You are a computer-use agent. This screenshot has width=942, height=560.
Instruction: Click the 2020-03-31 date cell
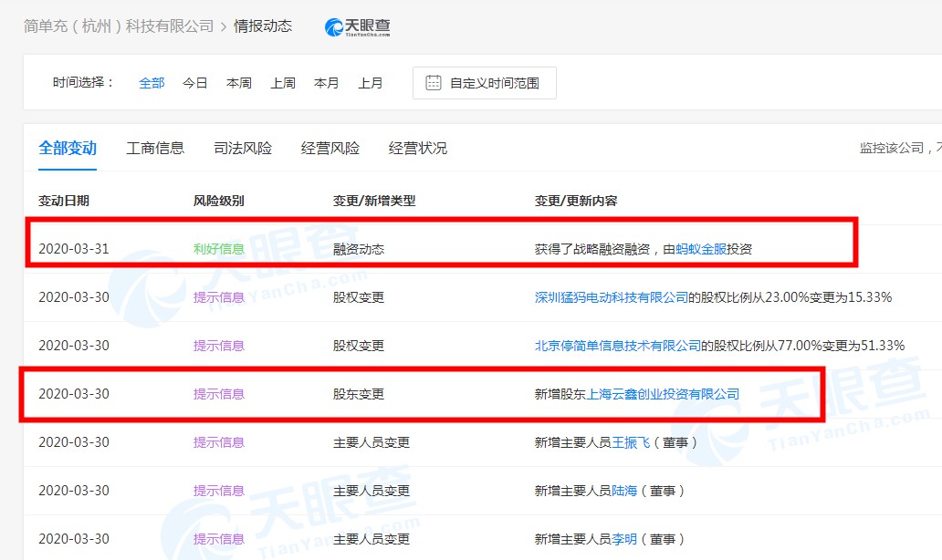point(74,249)
